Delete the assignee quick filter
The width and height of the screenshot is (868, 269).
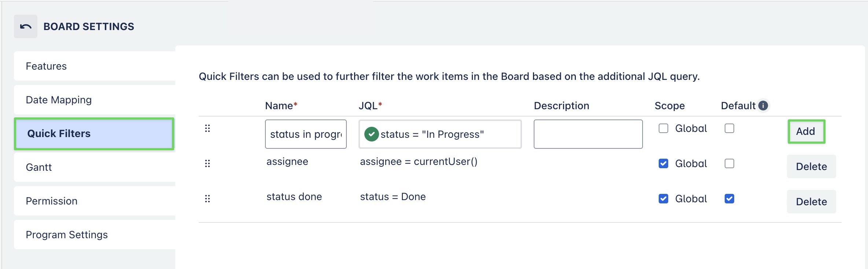click(811, 166)
